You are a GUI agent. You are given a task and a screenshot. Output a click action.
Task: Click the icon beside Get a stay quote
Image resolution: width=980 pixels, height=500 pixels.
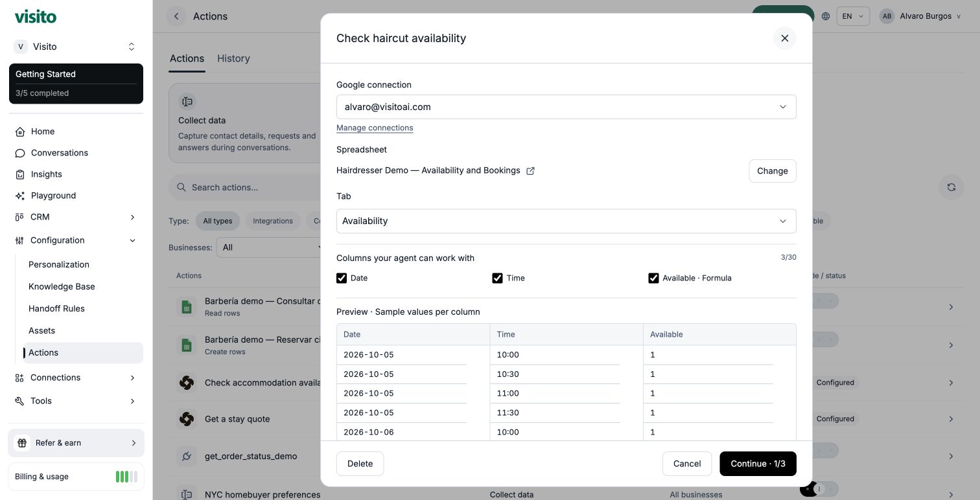click(x=187, y=419)
